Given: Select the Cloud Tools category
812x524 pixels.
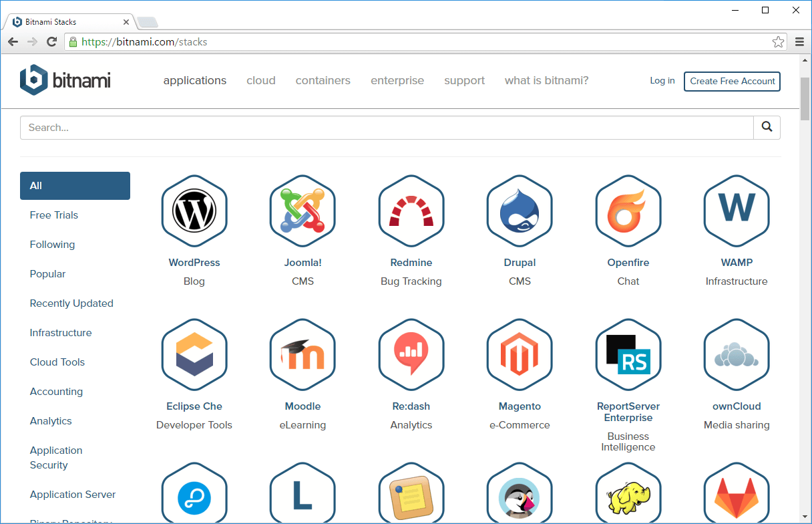Looking at the screenshot, I should [x=57, y=362].
